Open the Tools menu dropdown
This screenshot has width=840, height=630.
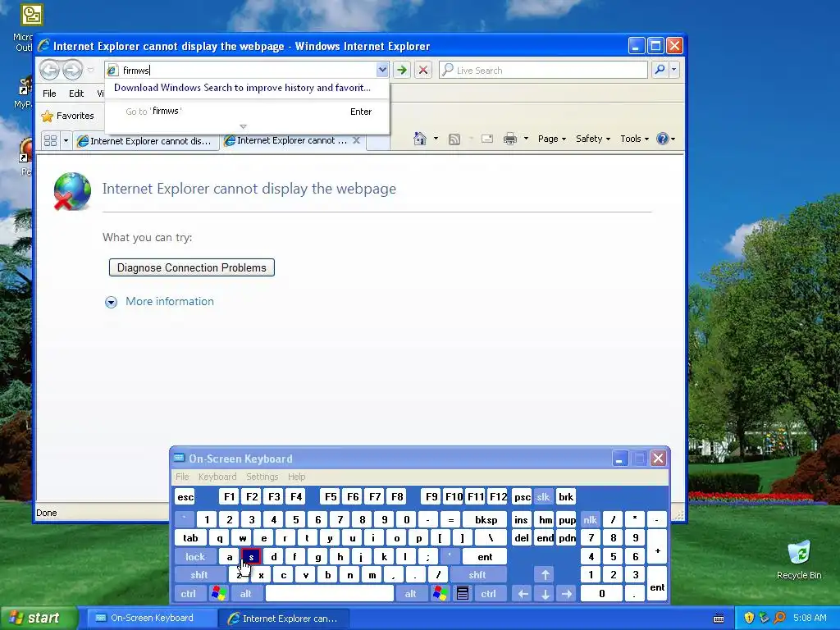(x=634, y=139)
